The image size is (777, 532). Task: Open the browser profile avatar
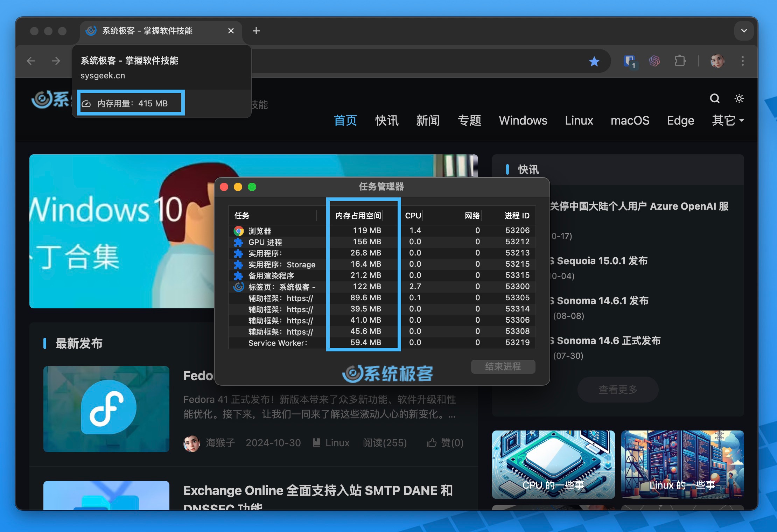(x=717, y=61)
